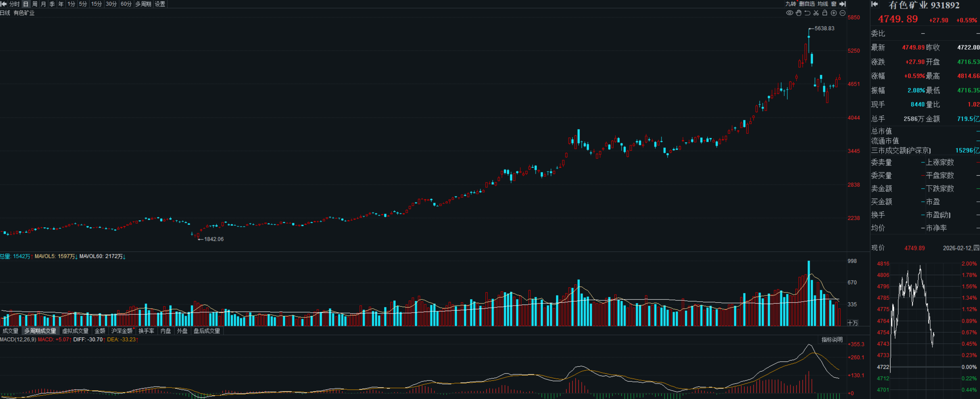This screenshot has height=399, width=980.
Task: Open 多周期 multi-period view
Action: (x=143, y=4)
